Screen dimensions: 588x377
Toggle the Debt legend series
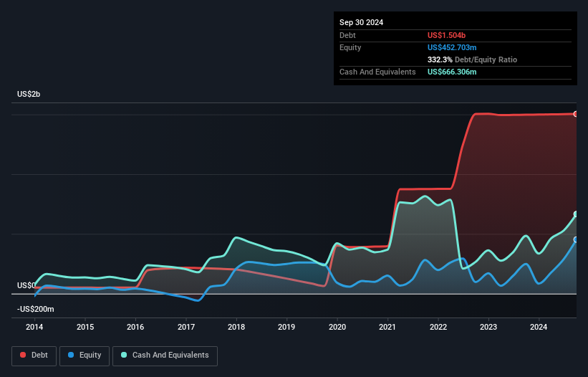coord(34,355)
